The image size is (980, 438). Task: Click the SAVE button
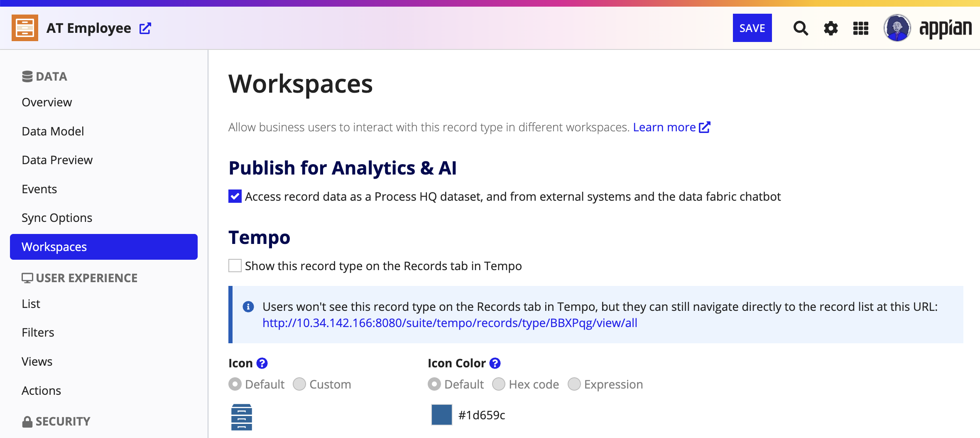point(752,28)
